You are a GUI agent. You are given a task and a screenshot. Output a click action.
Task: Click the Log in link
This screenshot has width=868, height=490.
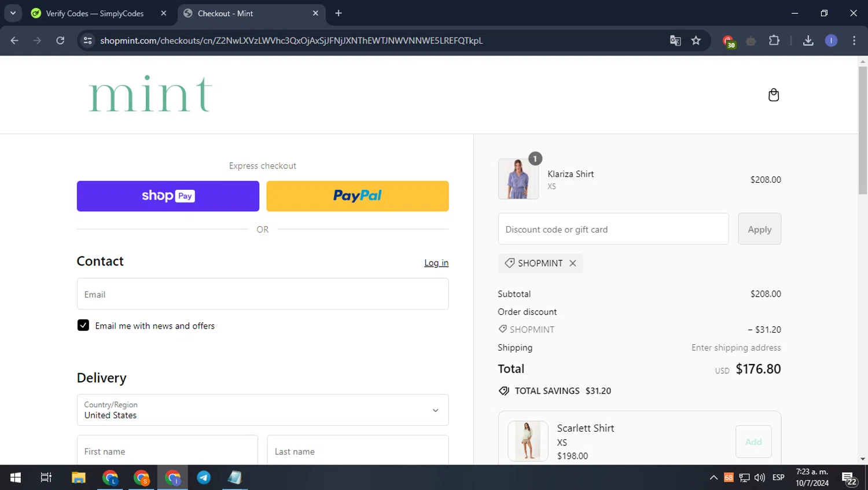click(436, 263)
